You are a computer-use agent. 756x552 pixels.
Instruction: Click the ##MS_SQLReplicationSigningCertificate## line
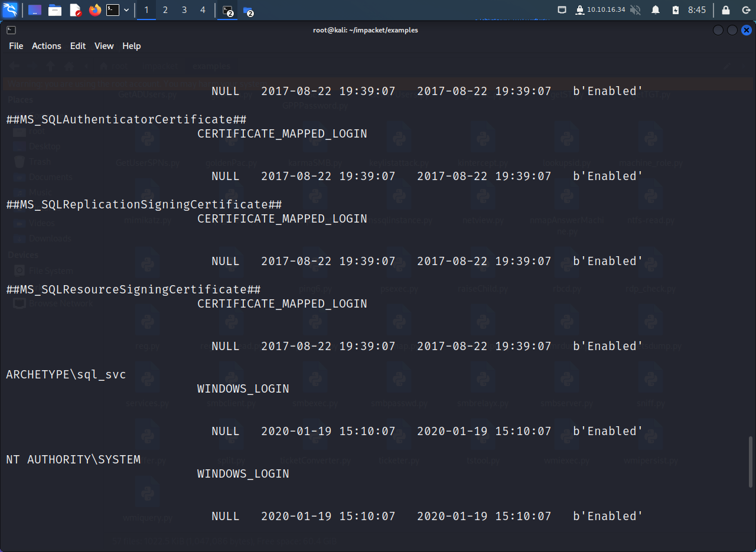pyautogui.click(x=144, y=205)
